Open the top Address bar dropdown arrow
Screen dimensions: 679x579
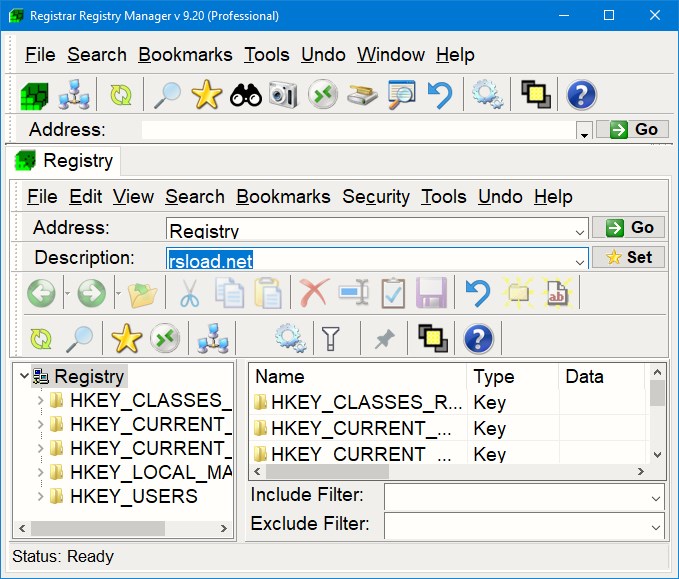tap(584, 130)
